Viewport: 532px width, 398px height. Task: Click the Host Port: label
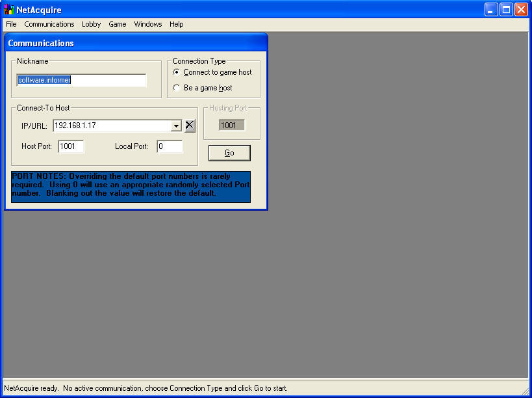pos(36,146)
